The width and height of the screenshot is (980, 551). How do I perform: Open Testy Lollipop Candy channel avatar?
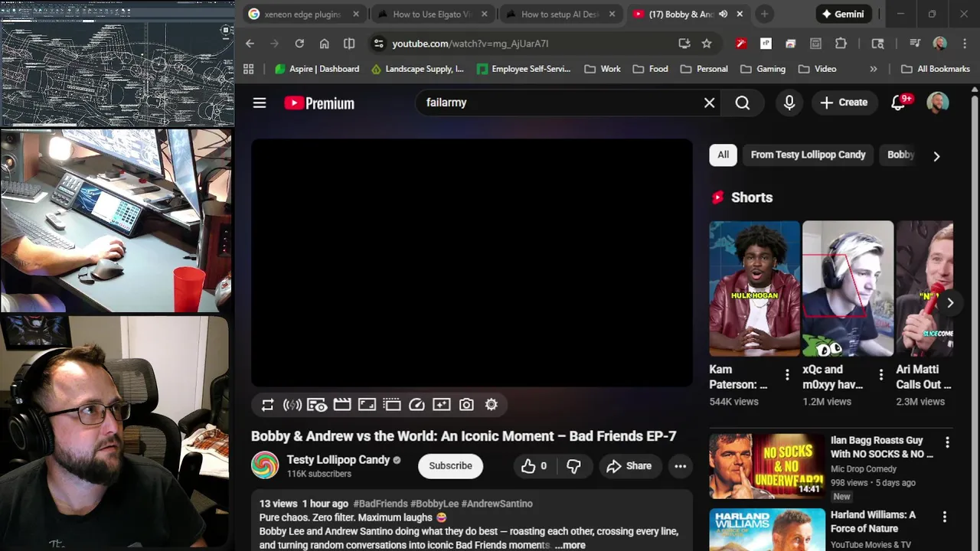[x=265, y=466]
